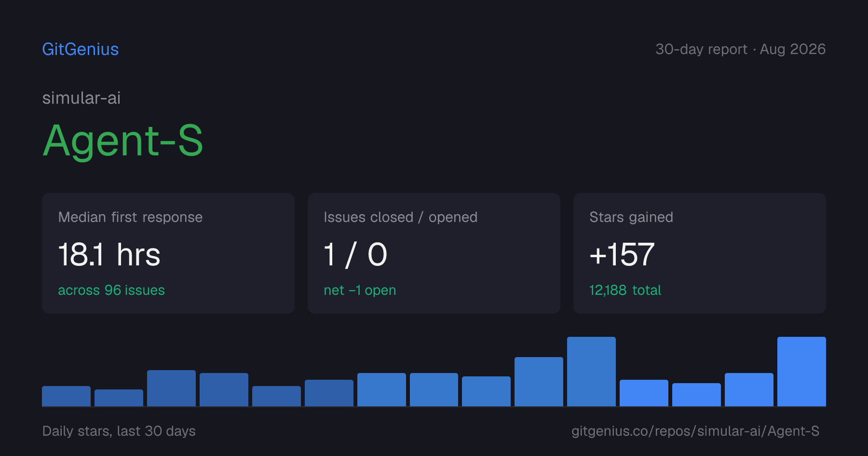Open the gitgenius.co/repos/simular-ai/Agent-S URL
The width and height of the screenshot is (868, 456).
coord(695,431)
